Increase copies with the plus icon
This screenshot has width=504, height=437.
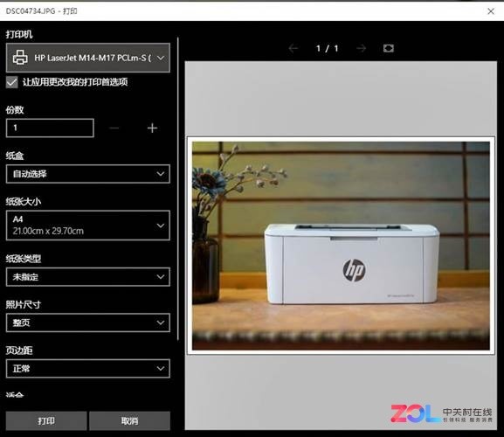point(152,128)
